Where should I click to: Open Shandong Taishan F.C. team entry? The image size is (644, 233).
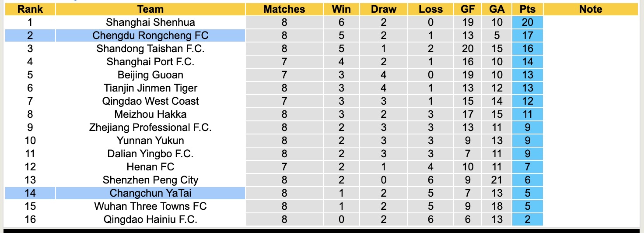(150, 49)
